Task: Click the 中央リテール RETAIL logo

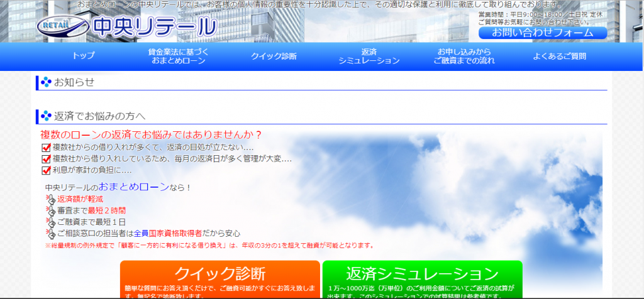Action: pyautogui.click(x=126, y=26)
